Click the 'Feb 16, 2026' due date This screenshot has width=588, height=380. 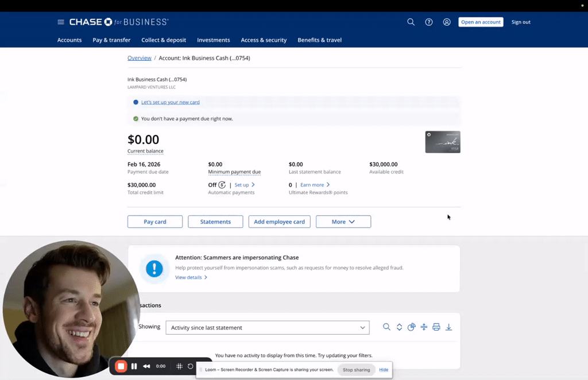[x=144, y=164]
